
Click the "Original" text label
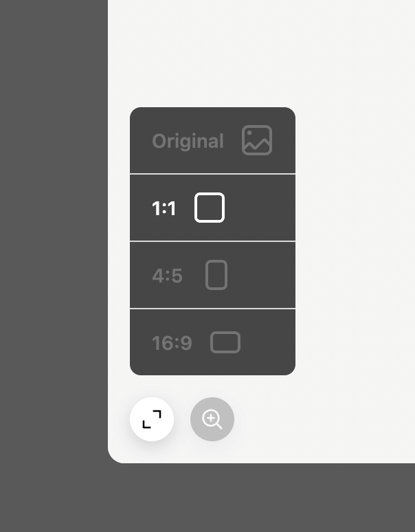(188, 141)
